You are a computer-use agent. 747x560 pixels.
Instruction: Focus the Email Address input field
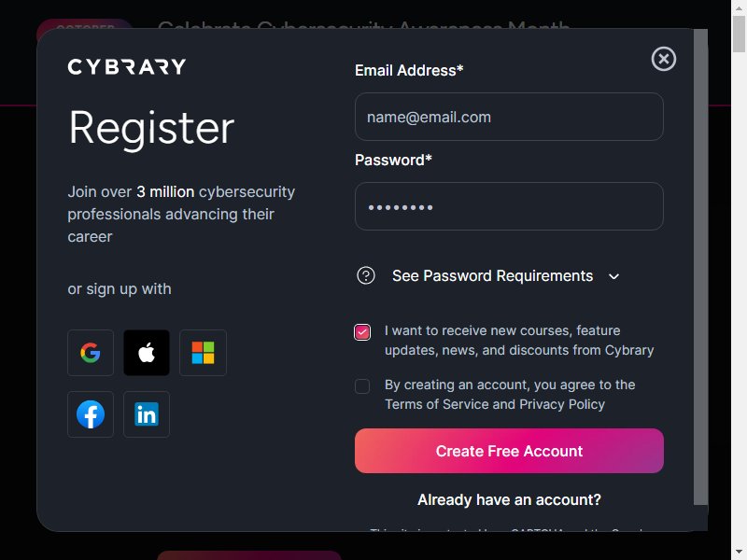[x=509, y=117]
